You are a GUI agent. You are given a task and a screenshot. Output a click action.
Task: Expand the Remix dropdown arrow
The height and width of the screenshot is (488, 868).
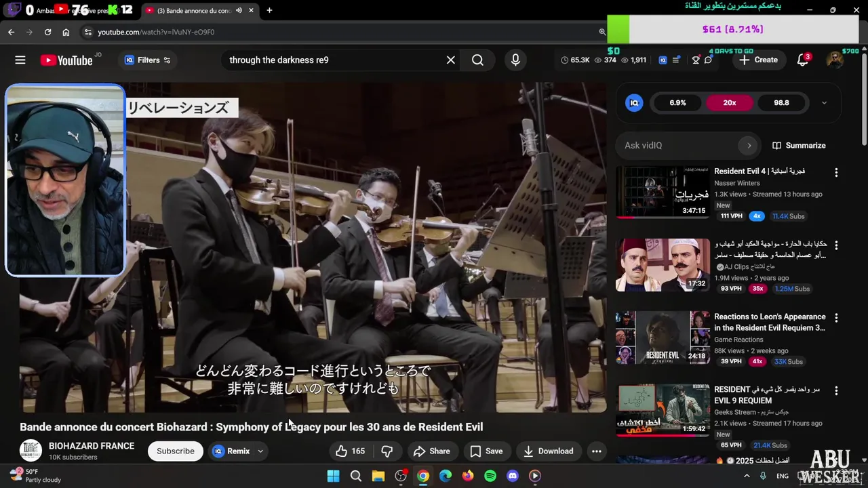[260, 451]
